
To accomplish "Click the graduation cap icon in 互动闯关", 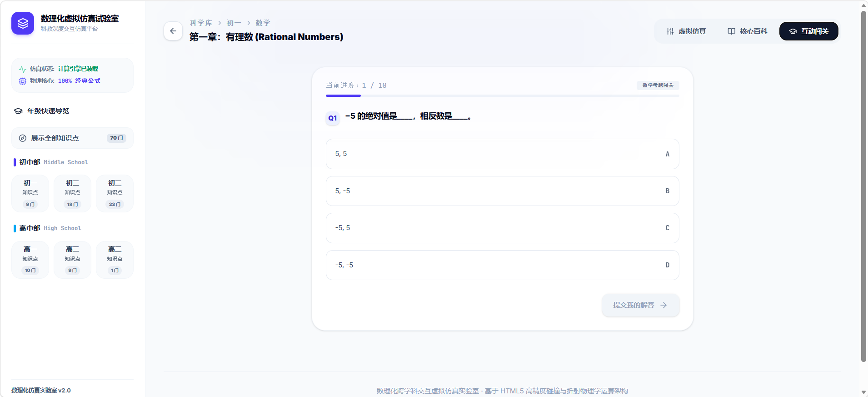I will pyautogui.click(x=793, y=31).
